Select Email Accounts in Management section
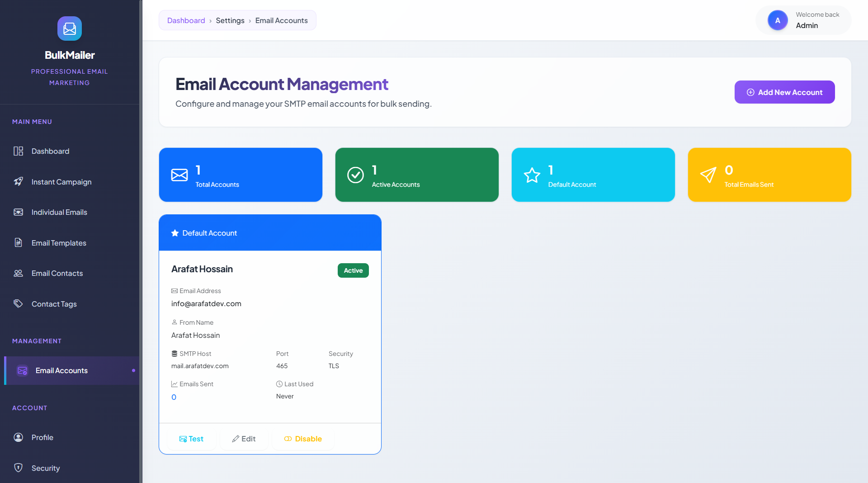Screen dimensions: 868x483 pyautogui.click(x=71, y=370)
